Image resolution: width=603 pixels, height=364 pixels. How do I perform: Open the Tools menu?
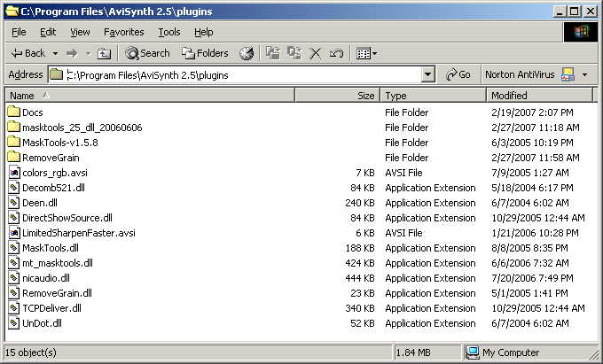click(x=169, y=32)
